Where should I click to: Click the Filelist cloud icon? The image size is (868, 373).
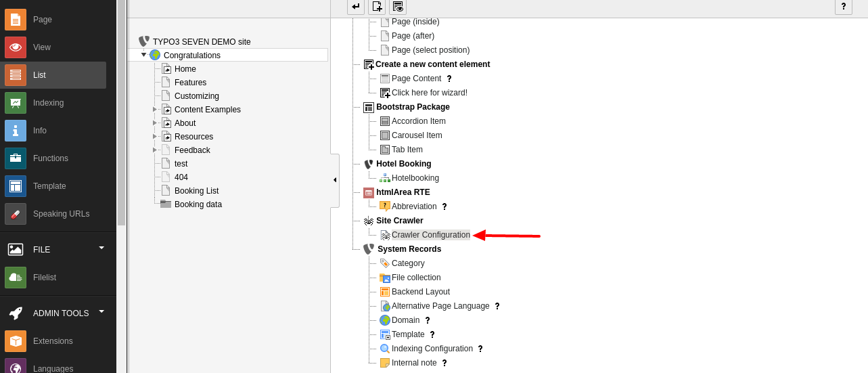16,278
